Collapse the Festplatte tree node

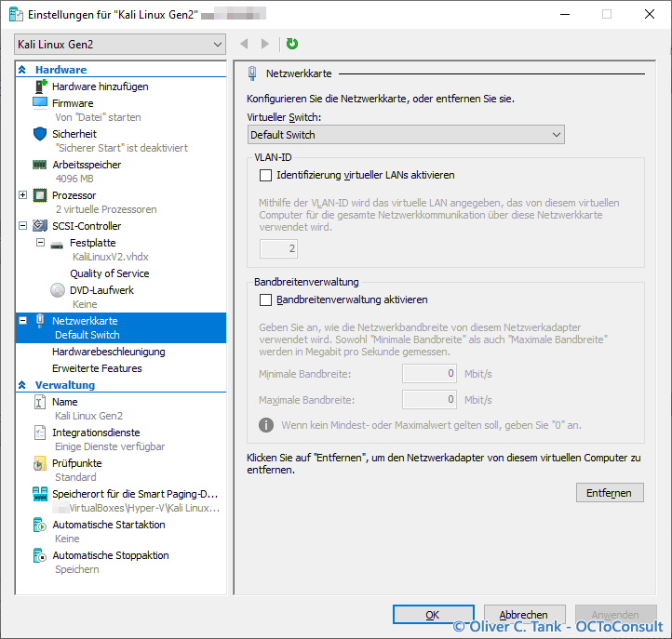pos(40,243)
